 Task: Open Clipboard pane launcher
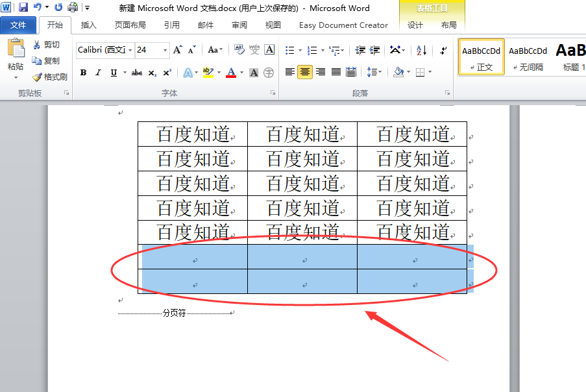coord(67,93)
